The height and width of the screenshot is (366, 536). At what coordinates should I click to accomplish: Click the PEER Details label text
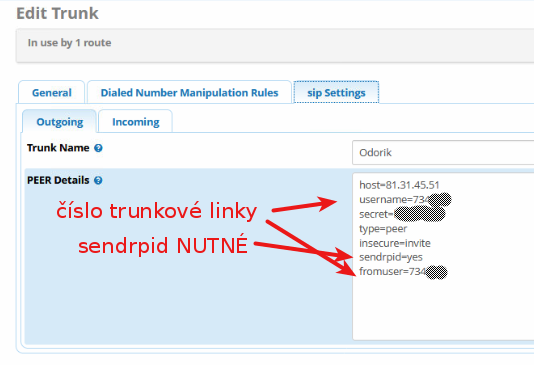pyautogui.click(x=58, y=180)
